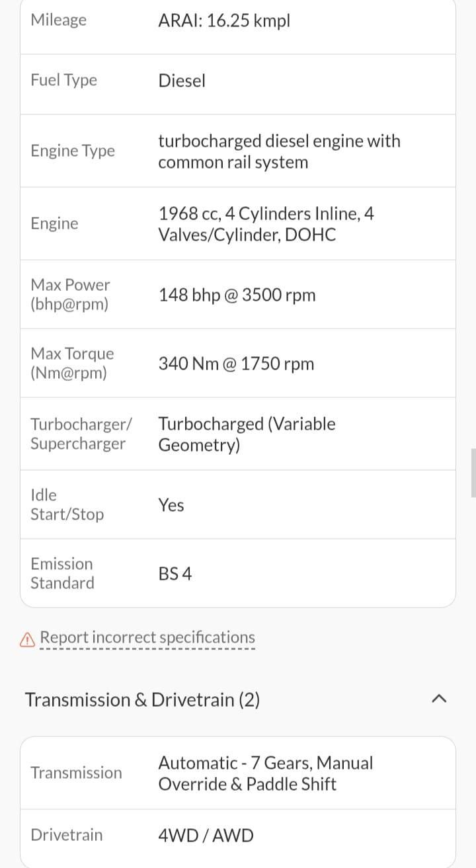Collapse the Transmission & Drivetrain chevron
The height and width of the screenshot is (868, 476).
point(438,699)
